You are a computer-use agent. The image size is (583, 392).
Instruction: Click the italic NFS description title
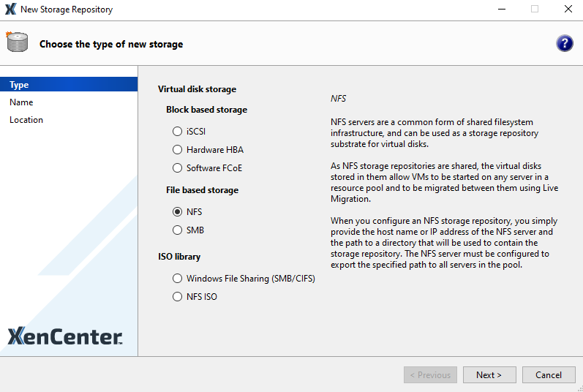[339, 99]
